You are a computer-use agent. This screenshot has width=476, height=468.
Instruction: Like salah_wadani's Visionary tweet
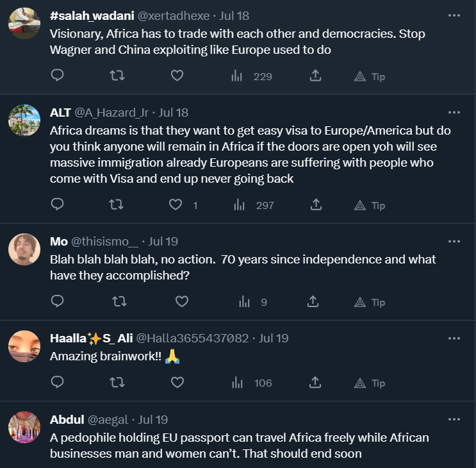[177, 76]
